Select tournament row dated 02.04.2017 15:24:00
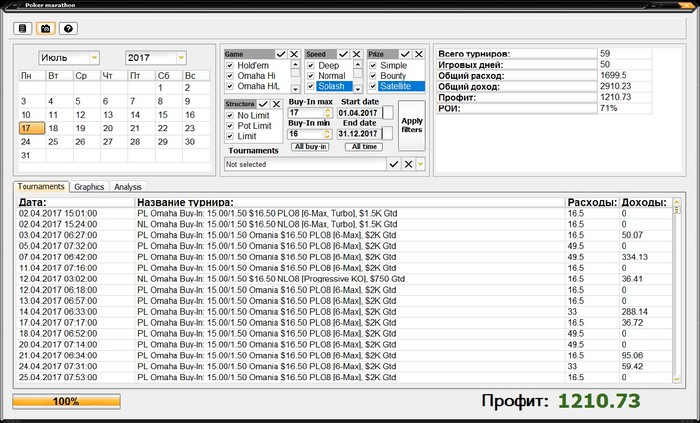The image size is (700, 423). pyautogui.click(x=345, y=224)
